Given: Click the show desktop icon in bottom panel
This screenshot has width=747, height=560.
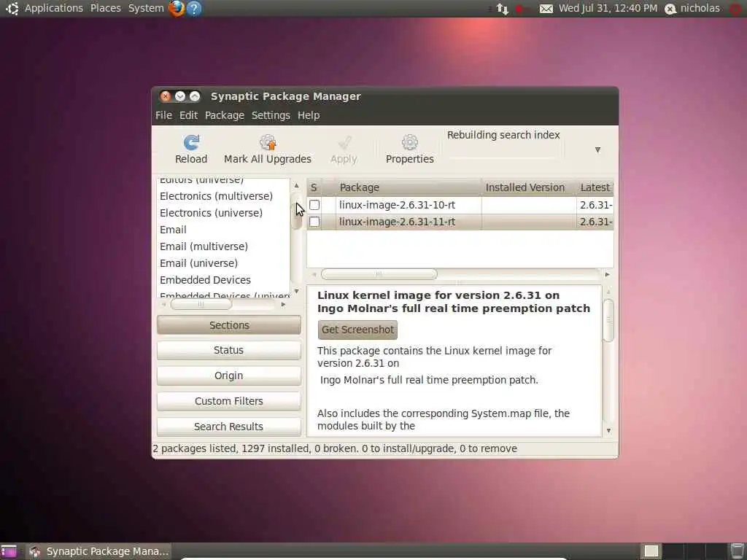Looking at the screenshot, I should (x=9, y=551).
